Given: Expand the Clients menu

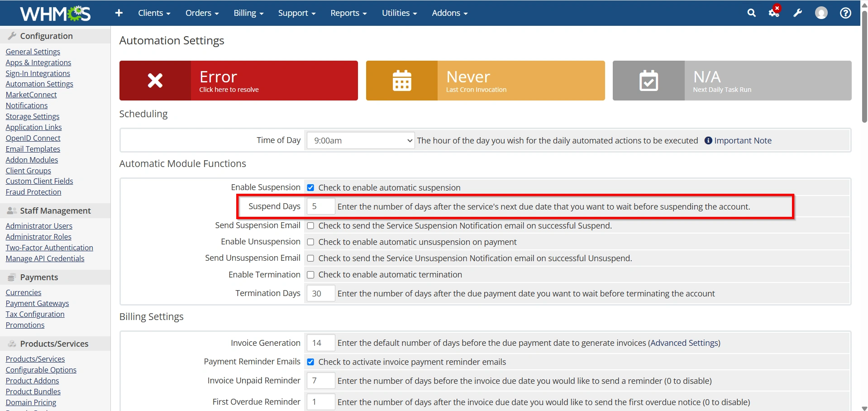Looking at the screenshot, I should click(x=154, y=13).
